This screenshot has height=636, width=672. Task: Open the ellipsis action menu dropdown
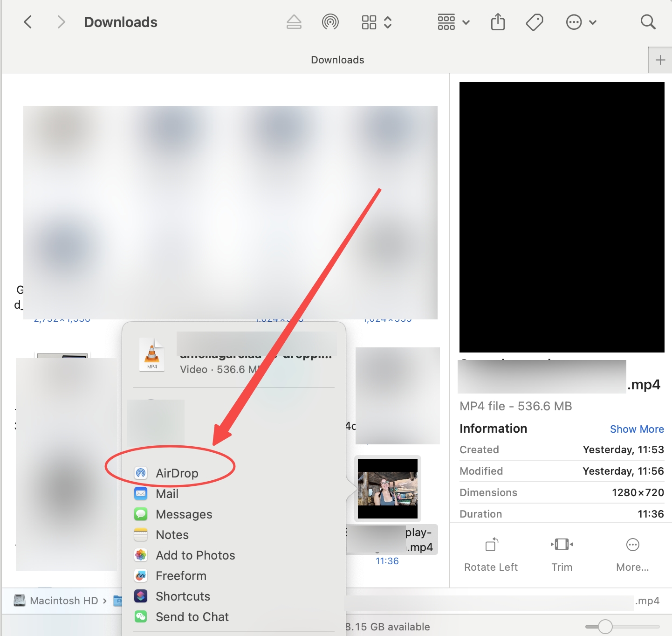tap(581, 22)
